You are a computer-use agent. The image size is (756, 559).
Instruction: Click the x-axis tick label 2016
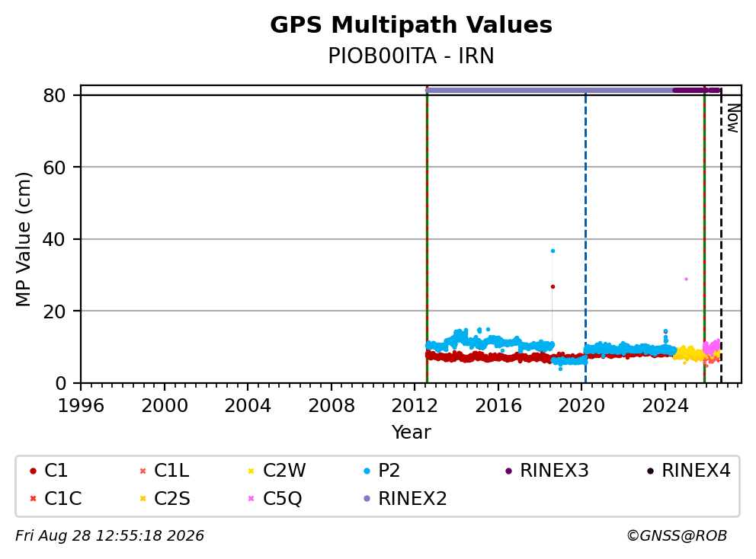(x=498, y=406)
